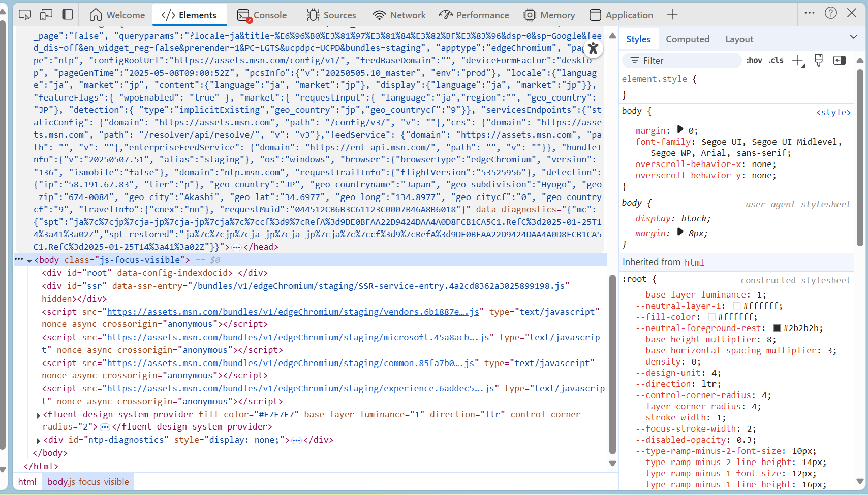Toggle device emulation mode icon
Viewport: 868px width, 495px height.
(x=46, y=15)
